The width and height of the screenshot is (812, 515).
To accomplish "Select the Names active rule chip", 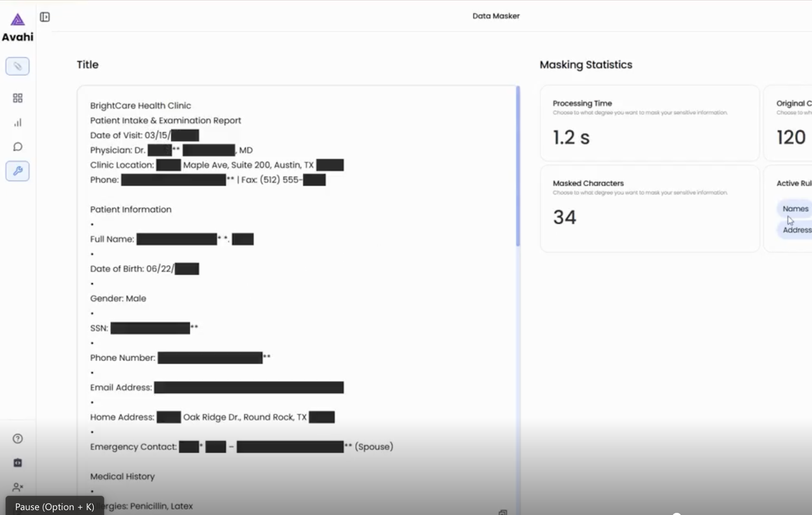I will tap(795, 209).
